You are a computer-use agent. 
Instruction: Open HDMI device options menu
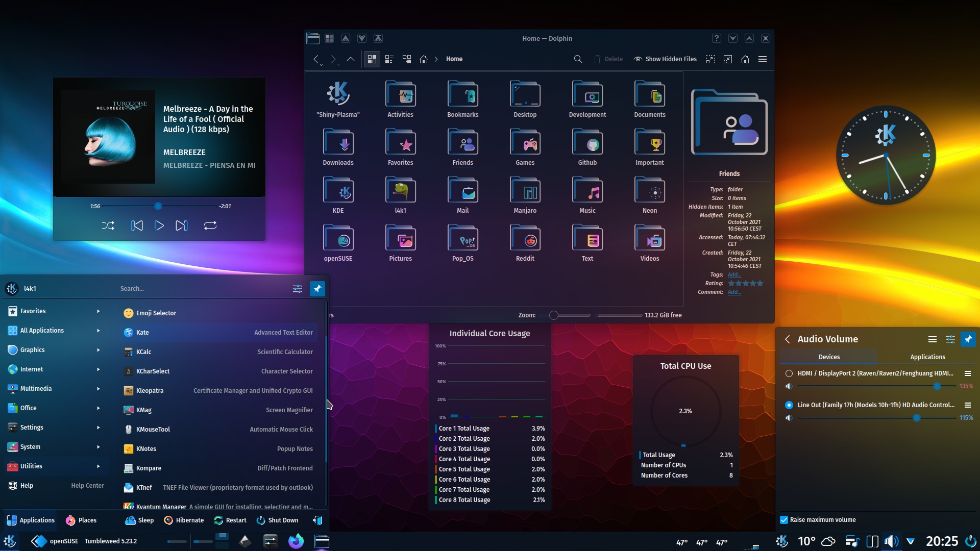(x=967, y=373)
